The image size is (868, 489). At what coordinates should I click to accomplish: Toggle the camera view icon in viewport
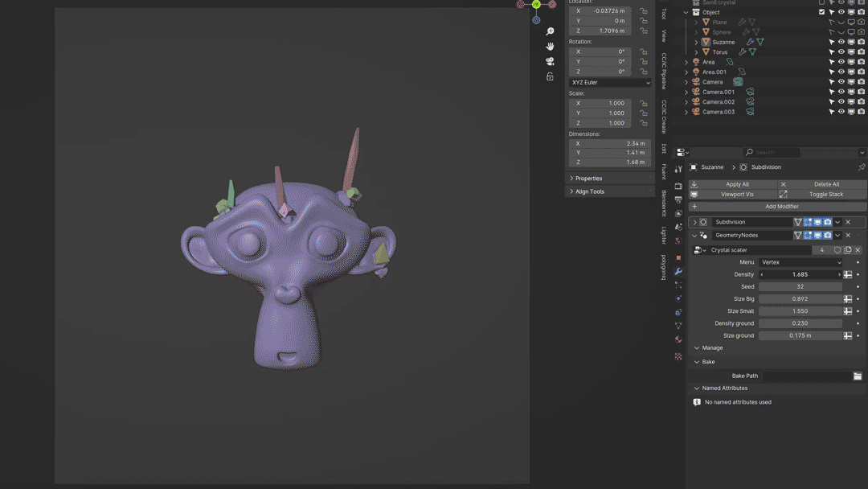tap(550, 62)
